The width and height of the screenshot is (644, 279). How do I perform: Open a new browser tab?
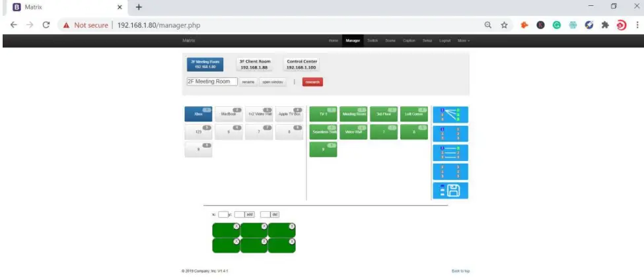tap(139, 7)
